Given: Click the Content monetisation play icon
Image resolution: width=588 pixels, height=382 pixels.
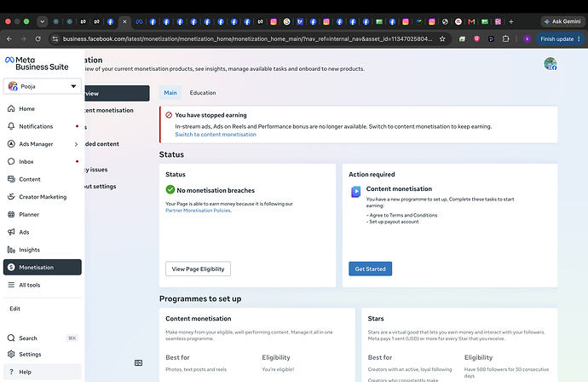Looking at the screenshot, I should tap(356, 192).
